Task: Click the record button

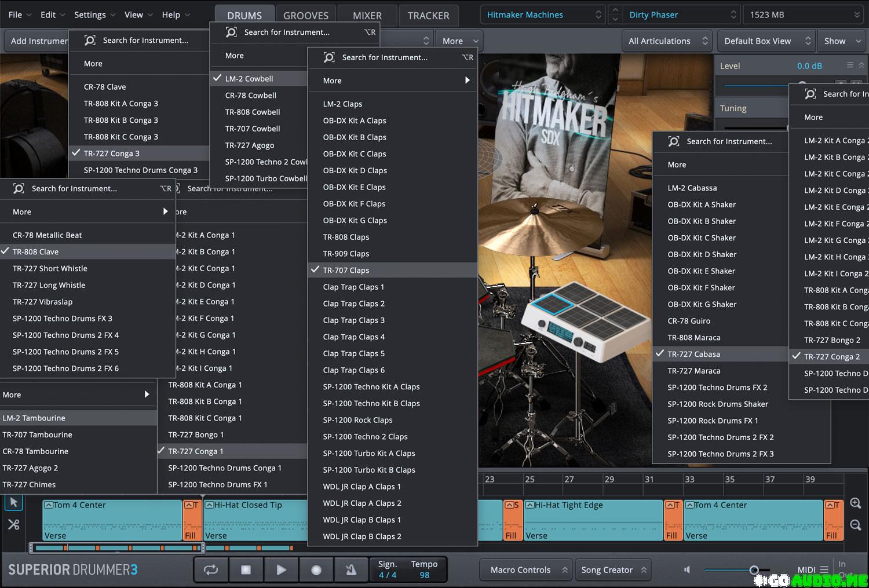Action: 316,570
